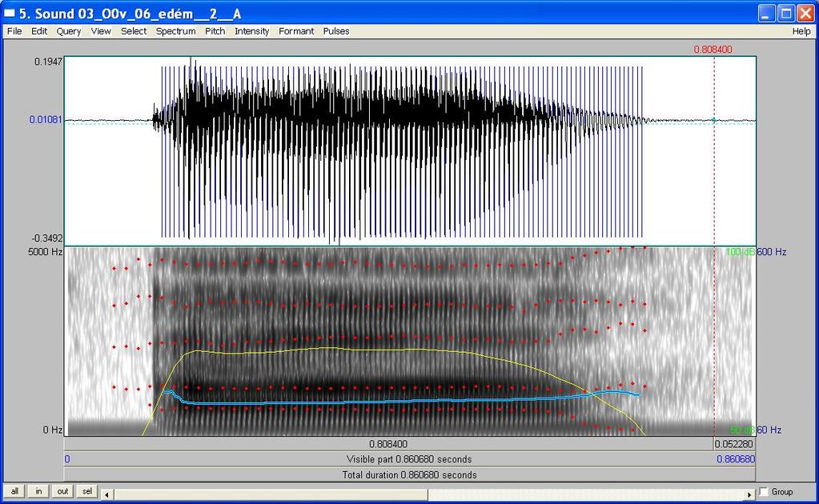Click the blue 0.860680 end time
Image resolution: width=819 pixels, height=504 pixels.
point(736,459)
